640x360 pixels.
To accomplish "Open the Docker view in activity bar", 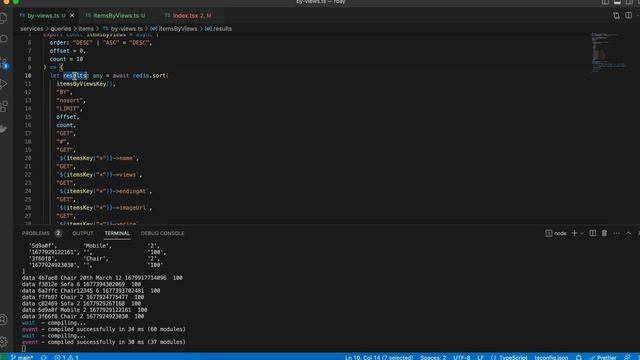I will (4, 129).
